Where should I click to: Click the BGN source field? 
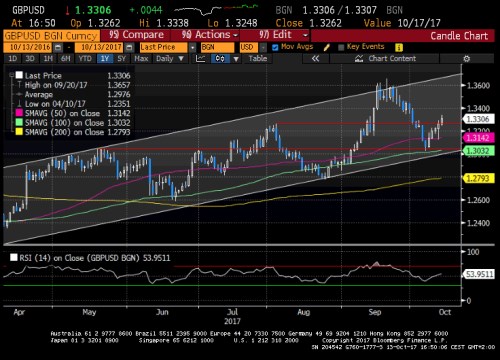pyautogui.click(x=217, y=47)
